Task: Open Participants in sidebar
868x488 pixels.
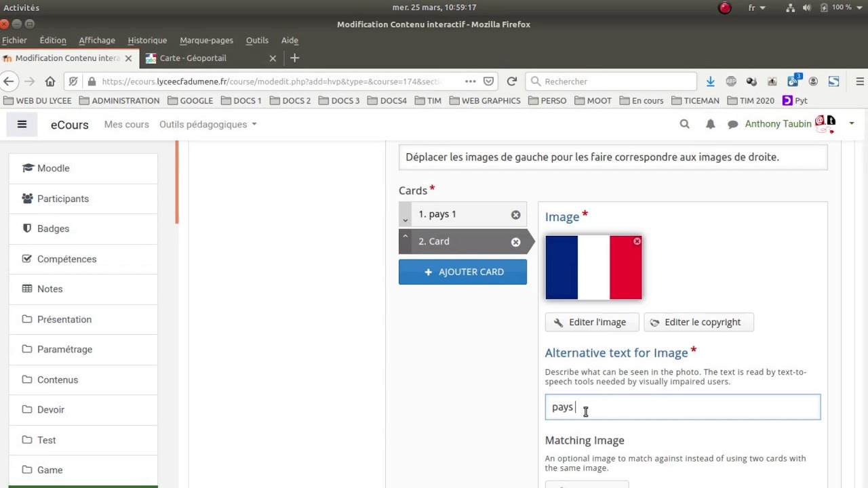Action: (83, 199)
